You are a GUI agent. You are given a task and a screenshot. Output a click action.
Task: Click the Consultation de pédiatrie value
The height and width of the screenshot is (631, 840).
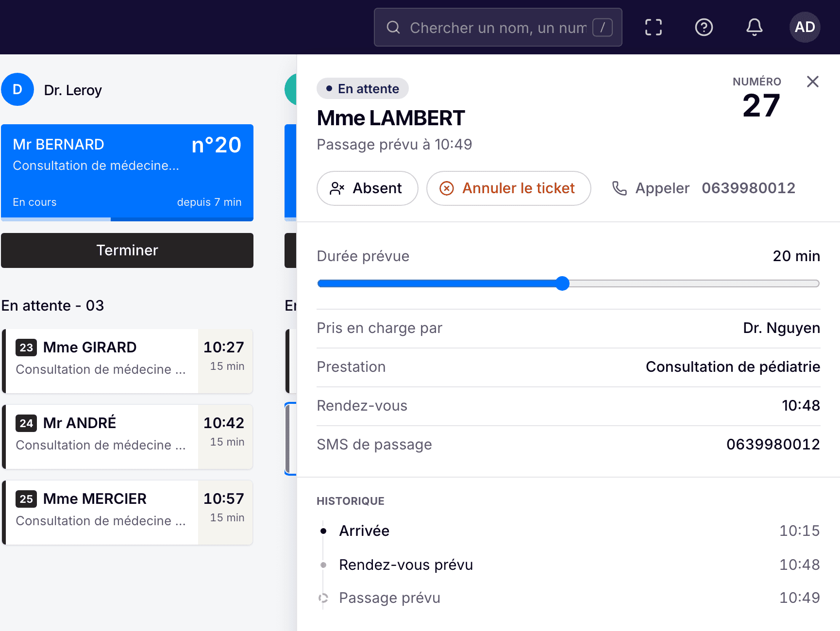[x=733, y=367]
